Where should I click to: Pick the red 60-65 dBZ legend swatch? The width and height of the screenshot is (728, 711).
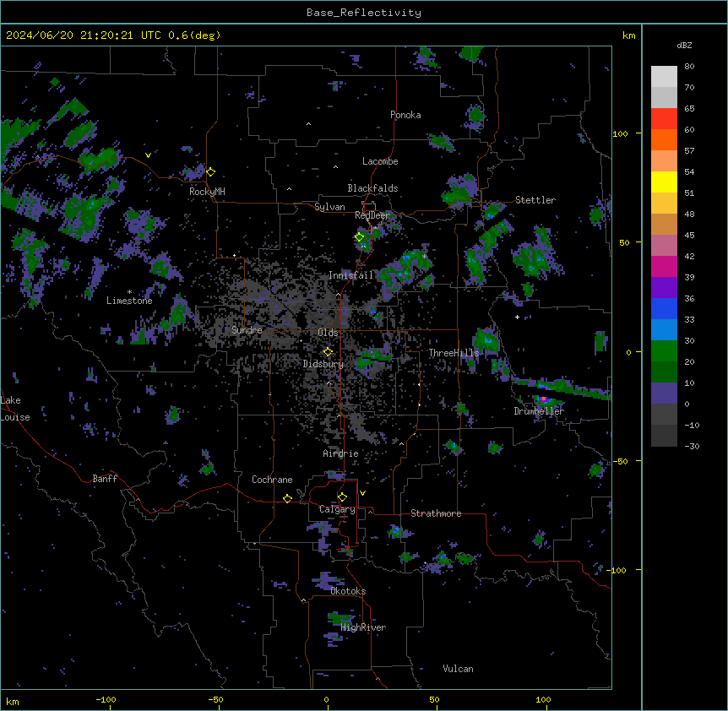[x=664, y=119]
